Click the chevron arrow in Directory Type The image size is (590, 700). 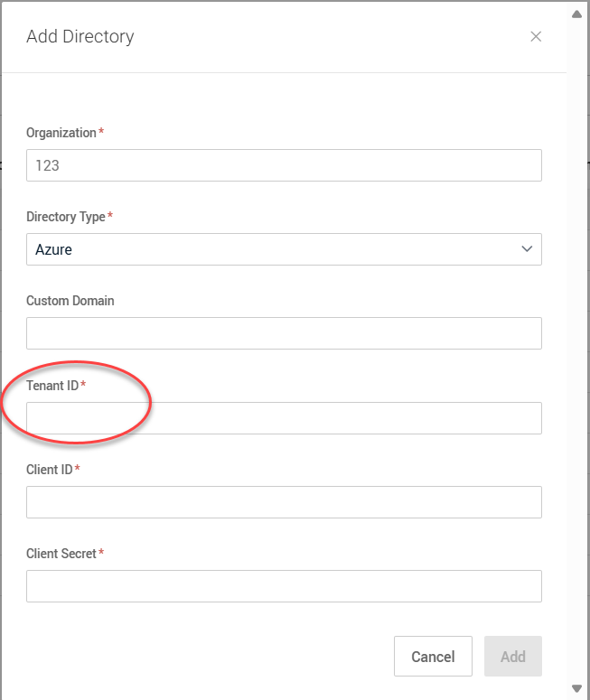tap(528, 249)
